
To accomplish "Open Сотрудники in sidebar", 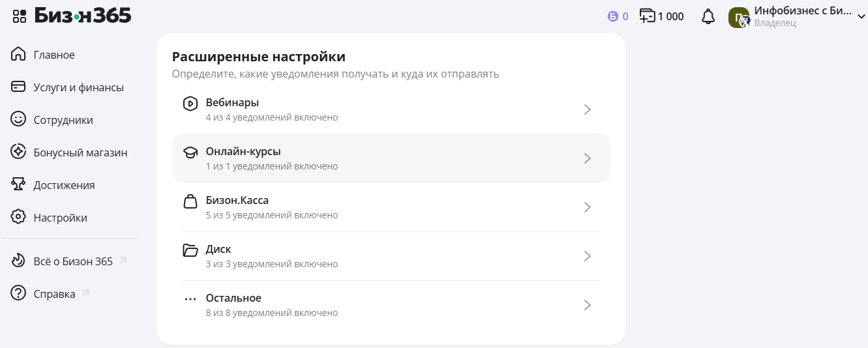I will pos(63,120).
